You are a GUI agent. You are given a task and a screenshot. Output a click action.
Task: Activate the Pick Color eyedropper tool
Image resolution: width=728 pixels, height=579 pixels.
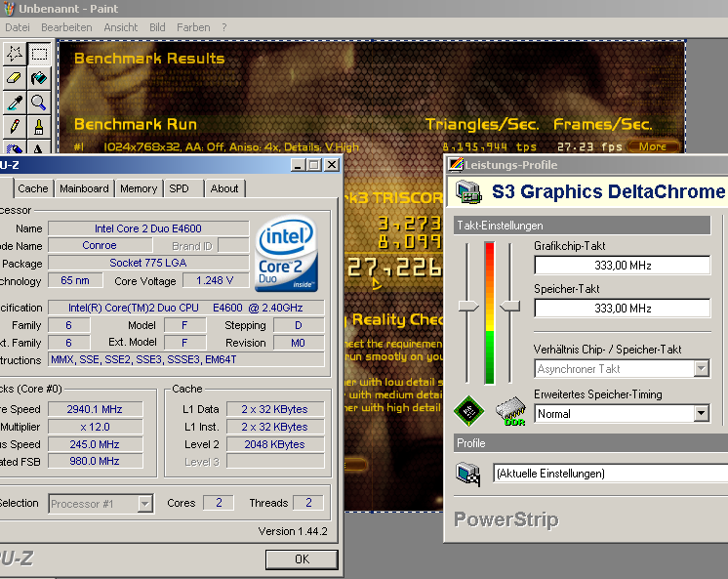tap(15, 103)
